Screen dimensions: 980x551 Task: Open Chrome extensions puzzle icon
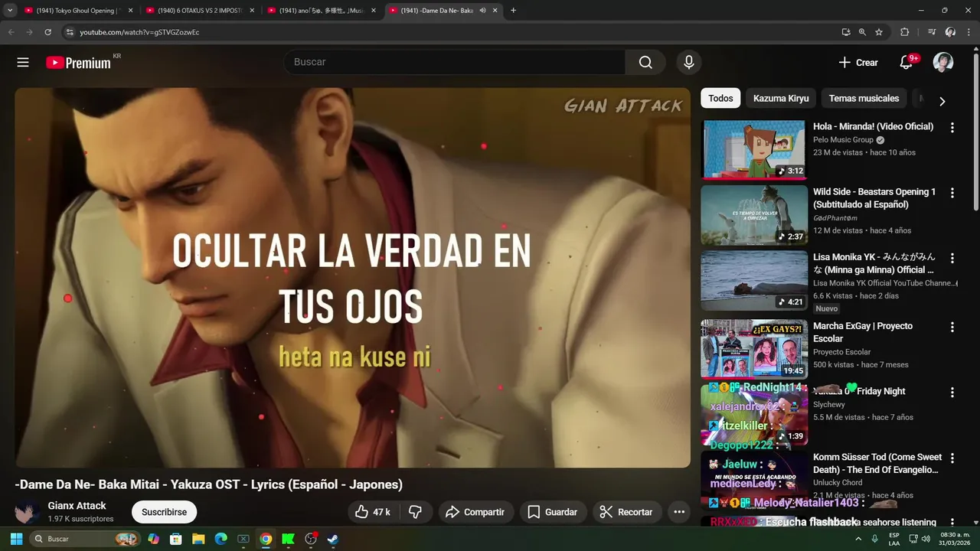(904, 32)
